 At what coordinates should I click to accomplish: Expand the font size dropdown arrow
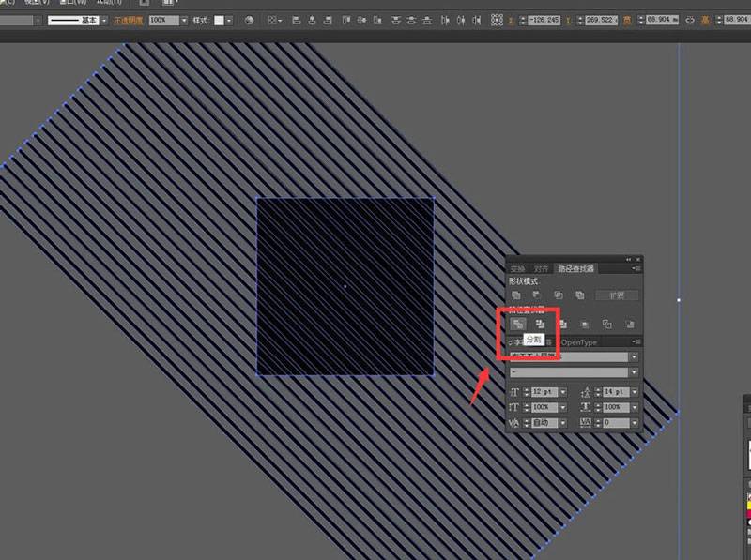[x=563, y=391]
